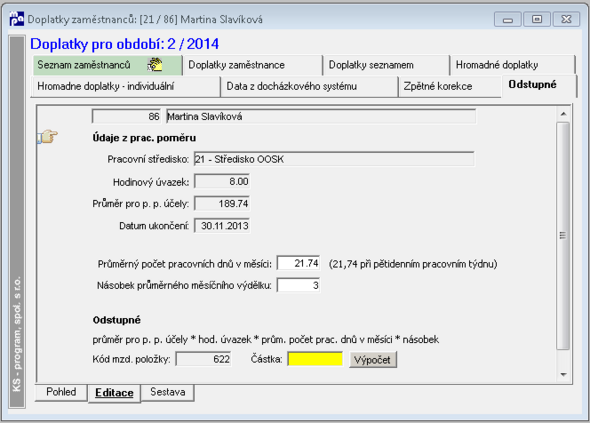Click the Násobek průměrného měsíčního výdělku field

coord(298,285)
